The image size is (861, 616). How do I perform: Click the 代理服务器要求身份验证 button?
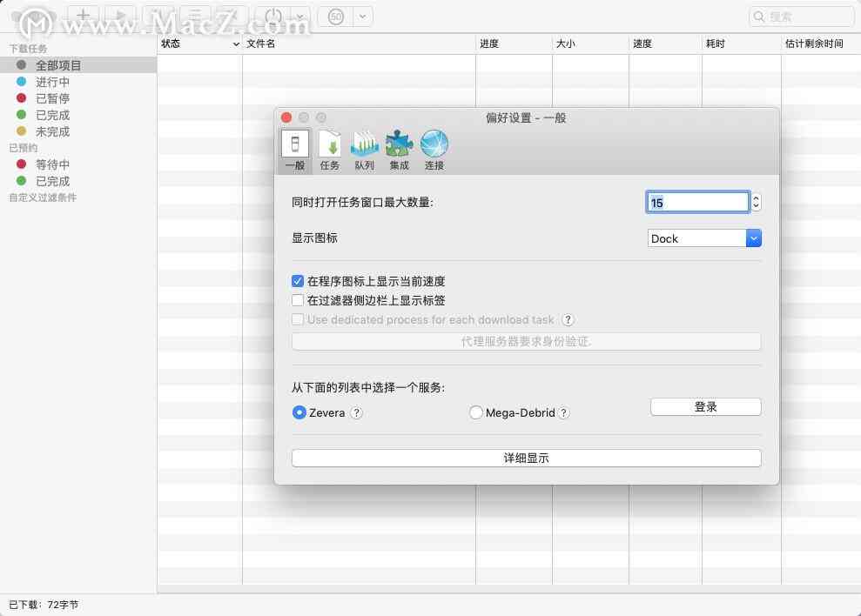(526, 341)
